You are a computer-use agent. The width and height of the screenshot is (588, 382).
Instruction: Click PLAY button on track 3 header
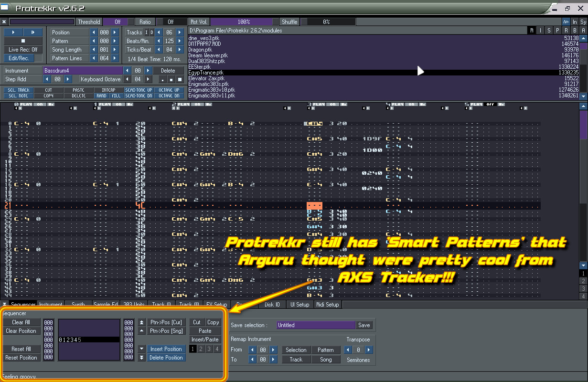tap(319, 104)
